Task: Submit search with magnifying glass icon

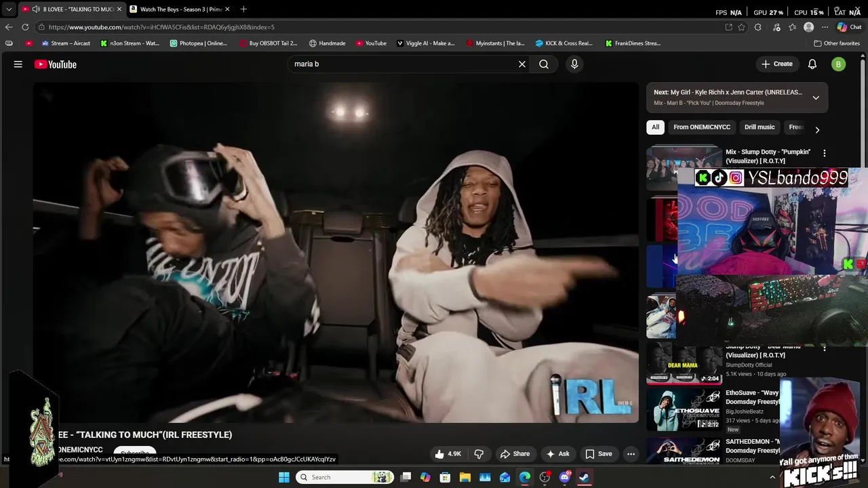Action: tap(544, 64)
